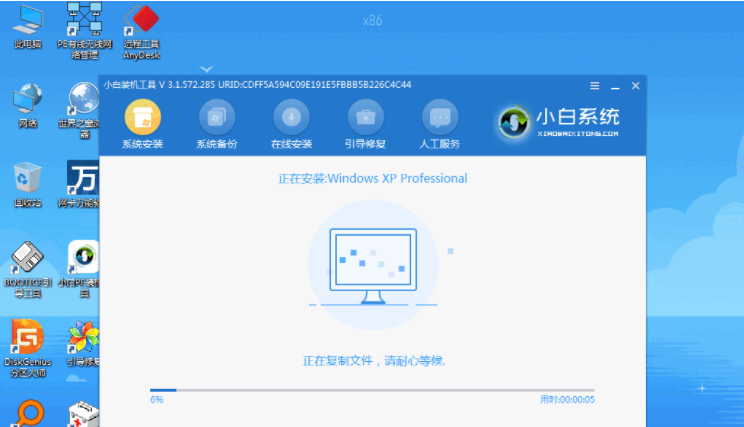The height and width of the screenshot is (427, 744).
Task: Open the 人工服务 chat icon
Action: [440, 117]
